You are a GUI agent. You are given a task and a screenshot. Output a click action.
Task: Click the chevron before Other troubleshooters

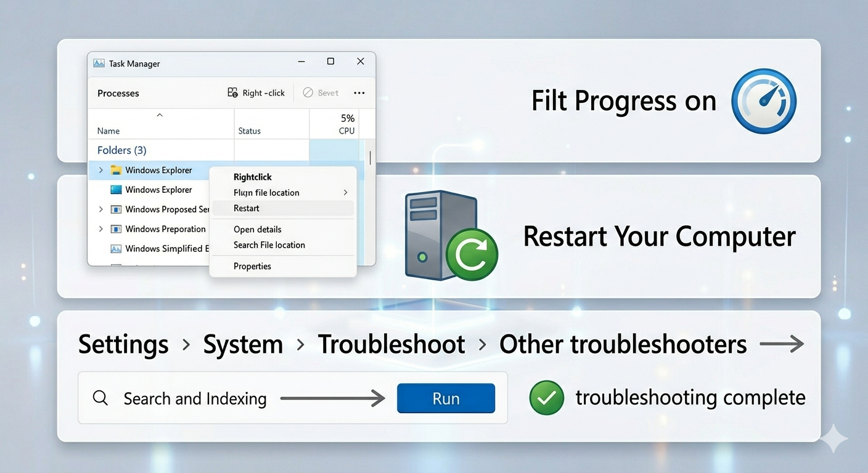click(x=483, y=345)
